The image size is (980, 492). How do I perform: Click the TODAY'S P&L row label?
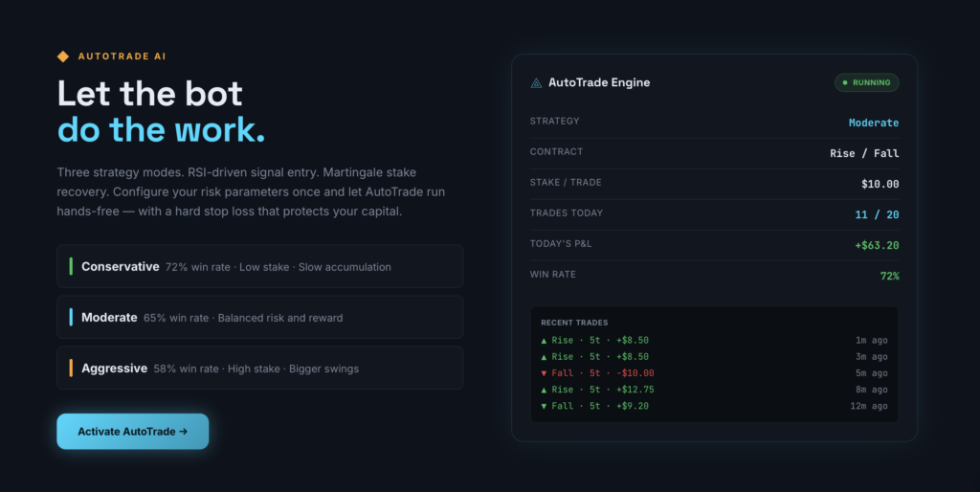coord(561,244)
